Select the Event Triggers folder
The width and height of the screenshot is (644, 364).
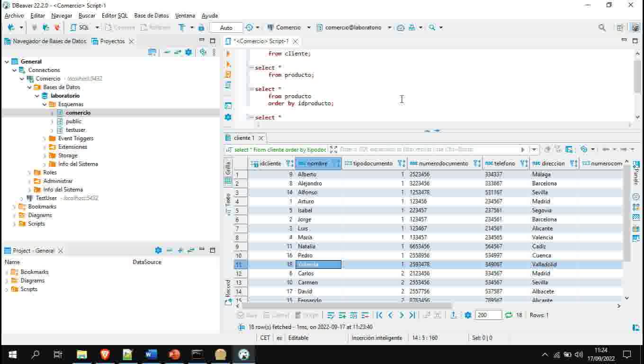click(x=76, y=138)
